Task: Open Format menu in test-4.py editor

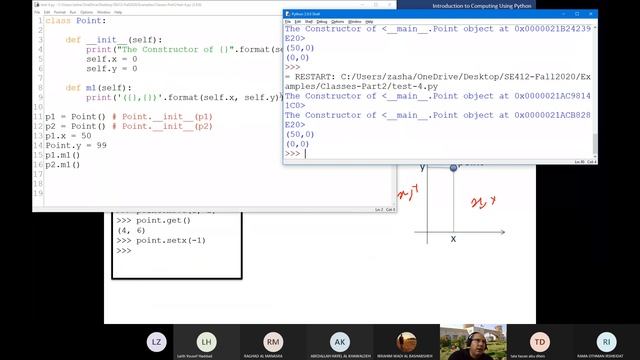Action: (60, 12)
